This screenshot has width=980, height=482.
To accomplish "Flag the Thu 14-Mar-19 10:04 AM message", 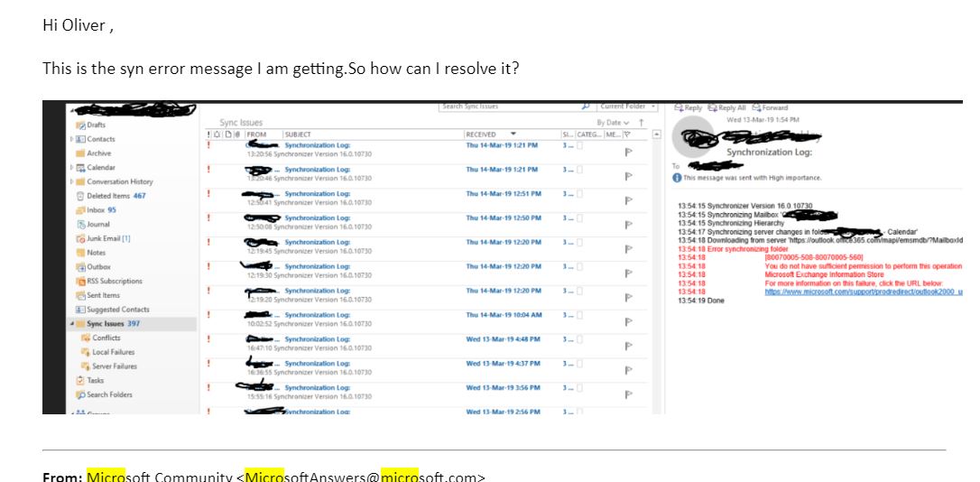I will pyautogui.click(x=629, y=322).
